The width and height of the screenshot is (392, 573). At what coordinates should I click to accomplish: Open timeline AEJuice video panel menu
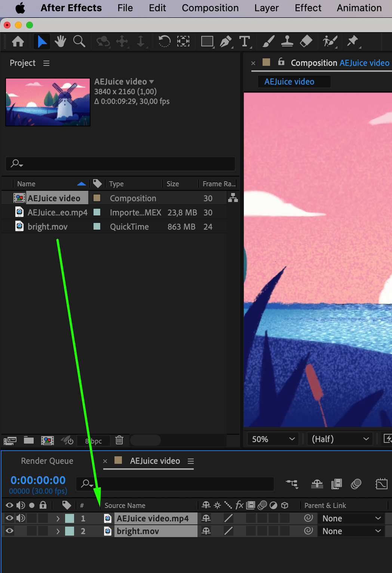(x=191, y=461)
